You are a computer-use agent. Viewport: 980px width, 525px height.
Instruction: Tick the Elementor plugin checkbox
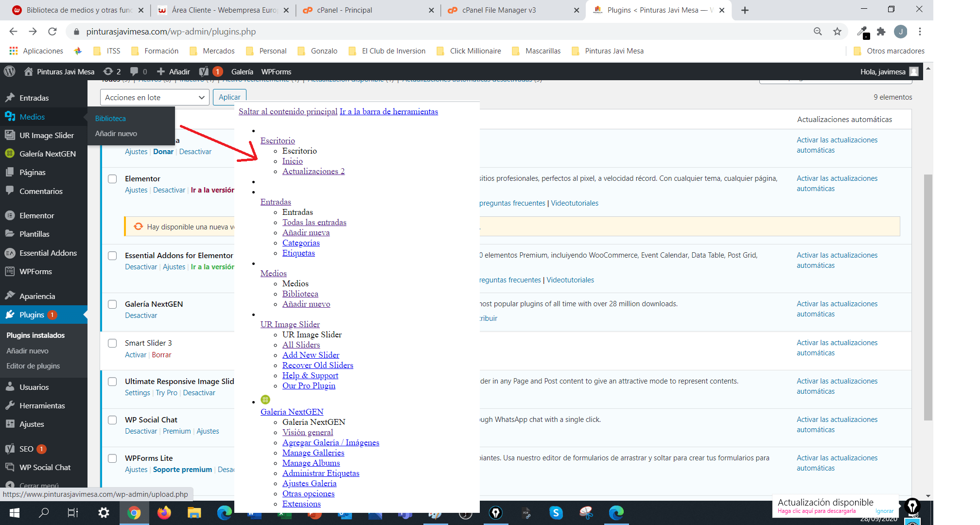pyautogui.click(x=112, y=179)
